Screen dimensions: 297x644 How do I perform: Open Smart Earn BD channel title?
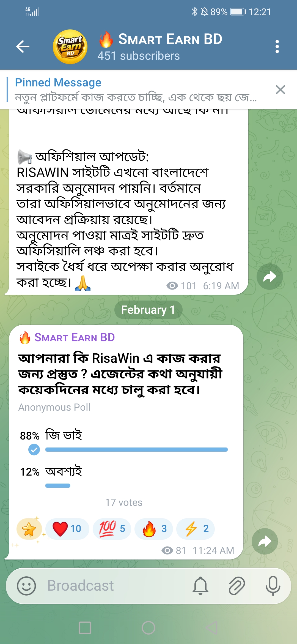(170, 39)
